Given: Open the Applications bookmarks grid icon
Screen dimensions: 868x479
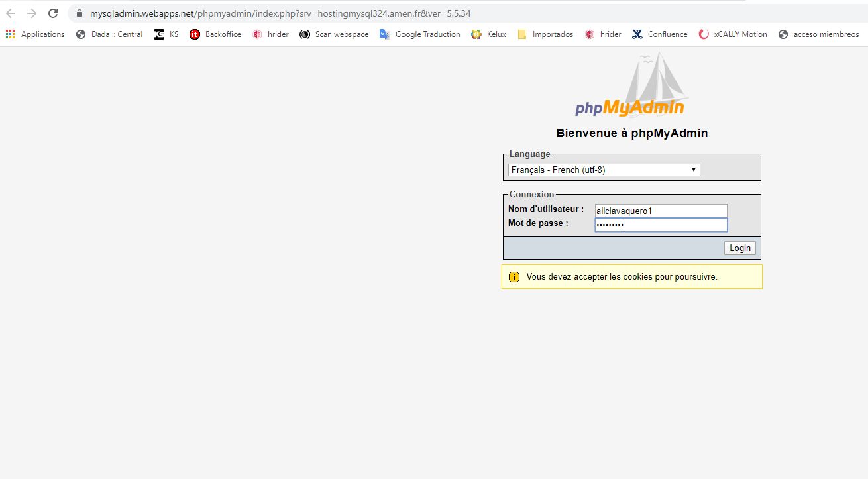Looking at the screenshot, I should pyautogui.click(x=11, y=34).
